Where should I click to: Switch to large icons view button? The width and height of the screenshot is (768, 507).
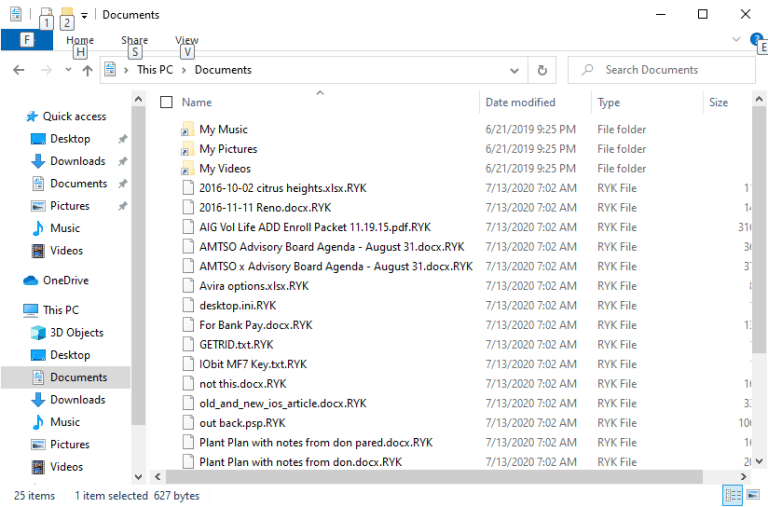coord(755,496)
